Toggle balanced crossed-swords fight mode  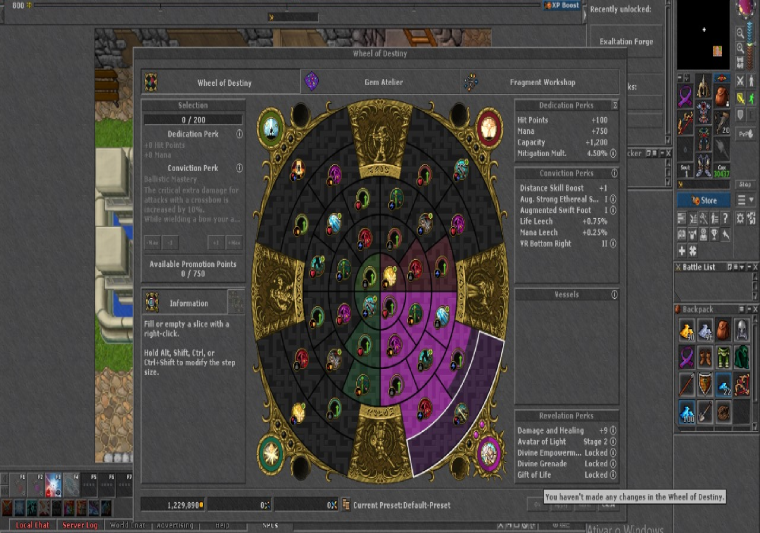[x=741, y=81]
